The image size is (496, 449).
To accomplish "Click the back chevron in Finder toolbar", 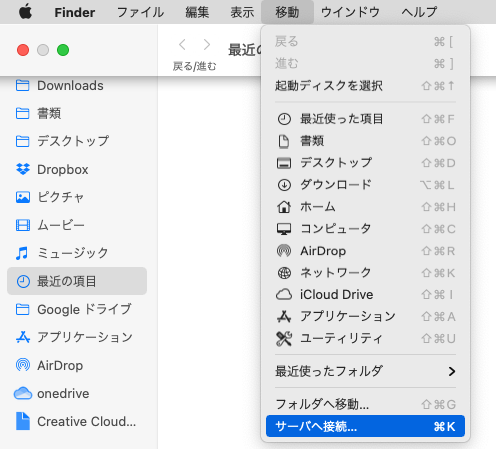I will click(182, 44).
